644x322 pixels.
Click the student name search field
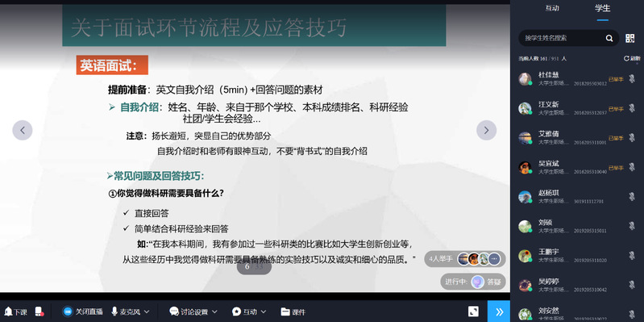point(563,38)
